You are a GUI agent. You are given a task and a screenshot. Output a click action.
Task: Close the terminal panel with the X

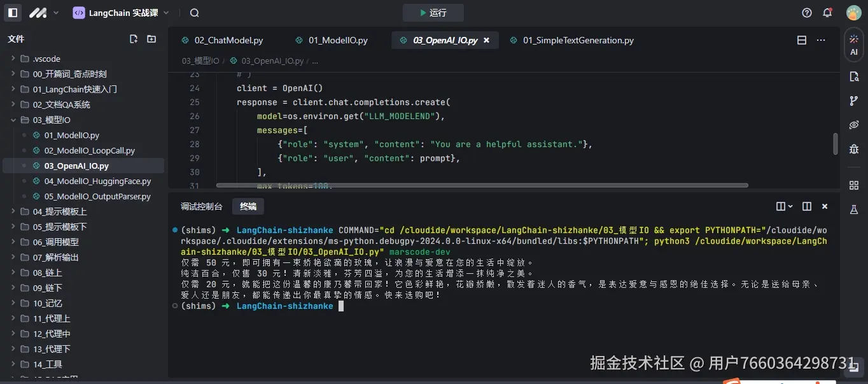coord(824,206)
